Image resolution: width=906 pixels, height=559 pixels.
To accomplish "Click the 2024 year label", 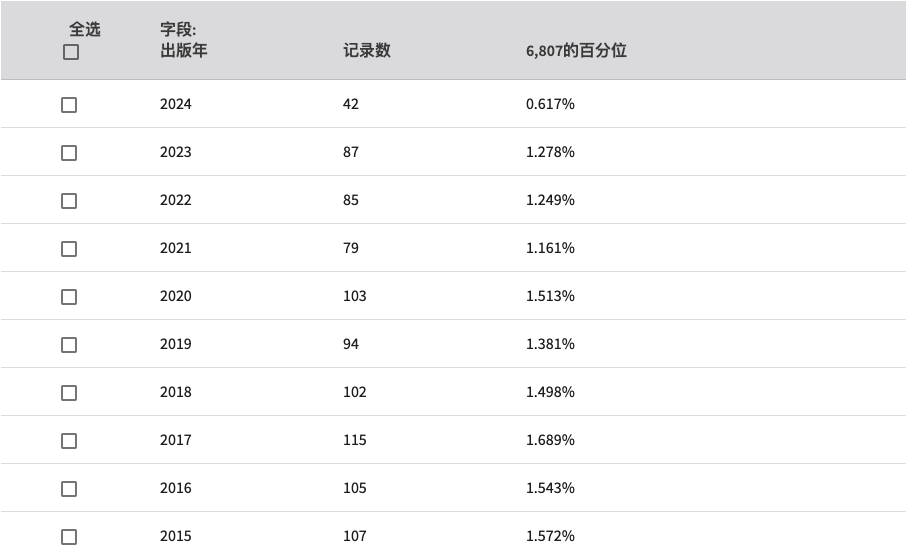I will (x=176, y=104).
